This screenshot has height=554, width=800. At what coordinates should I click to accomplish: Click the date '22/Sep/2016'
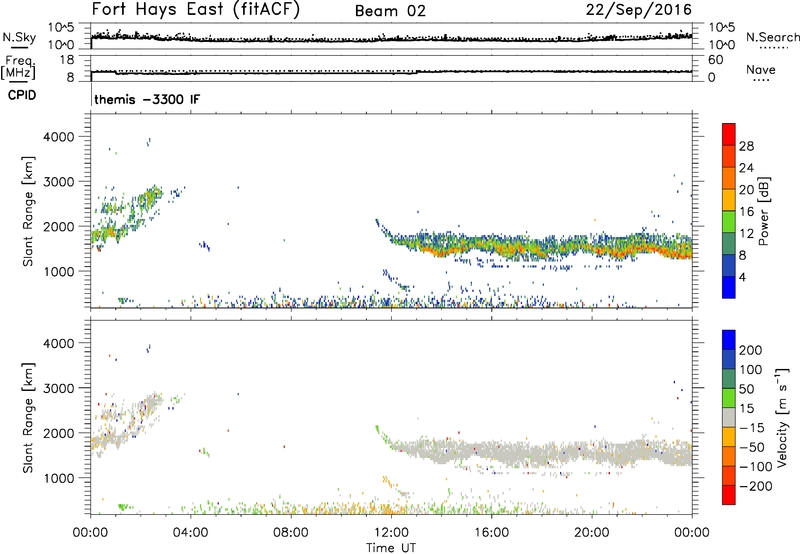pos(639,9)
